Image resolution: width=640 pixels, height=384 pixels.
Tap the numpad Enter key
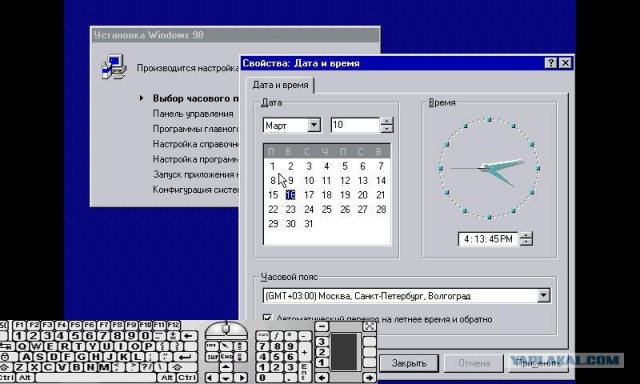(305, 373)
